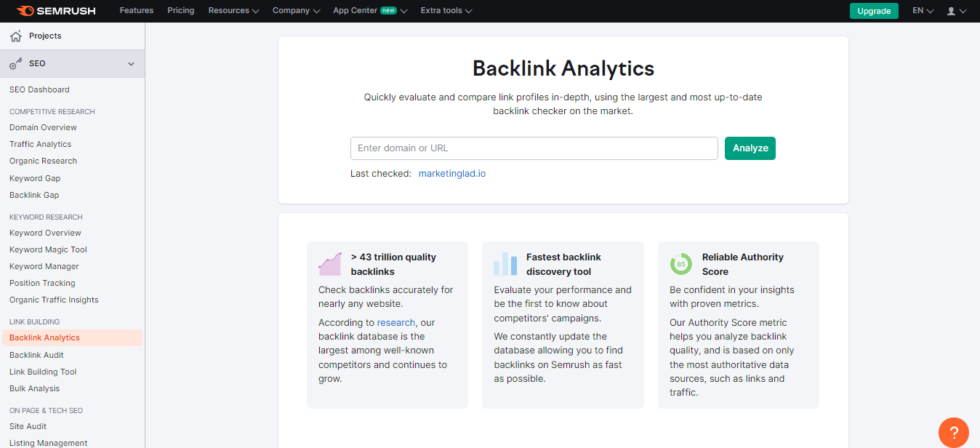
Task: Open the marketinglad.io last checked link
Action: [452, 174]
